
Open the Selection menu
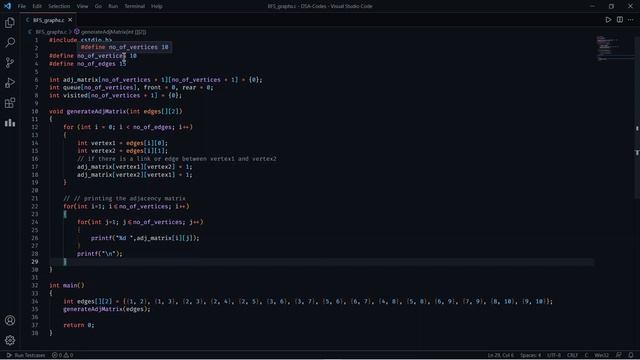coord(59,6)
